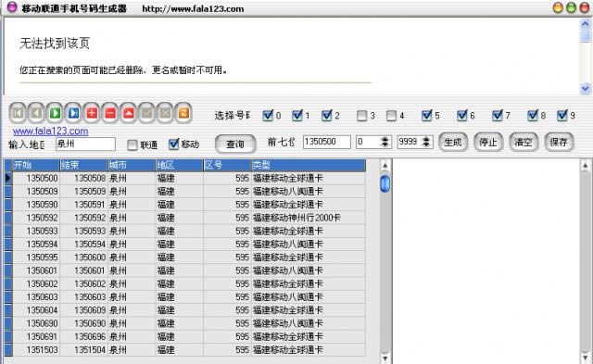Toggle digit 8 checkbox
593x364 pixels.
(x=533, y=115)
